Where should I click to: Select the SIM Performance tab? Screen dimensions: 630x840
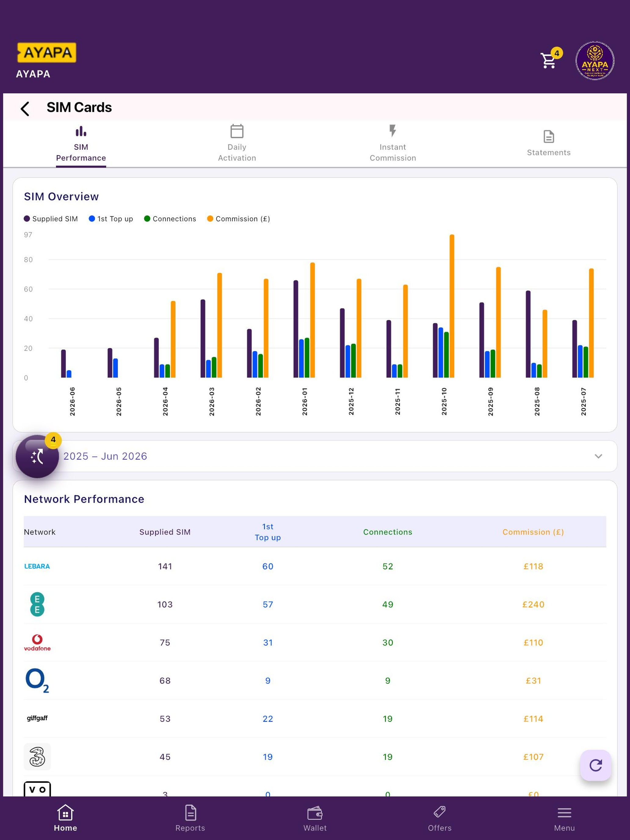click(x=81, y=144)
